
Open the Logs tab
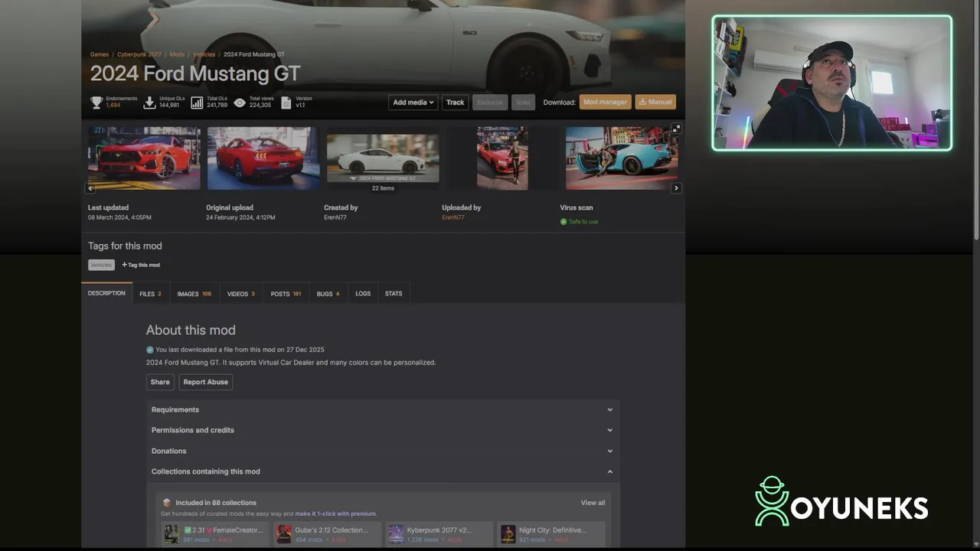[363, 294]
